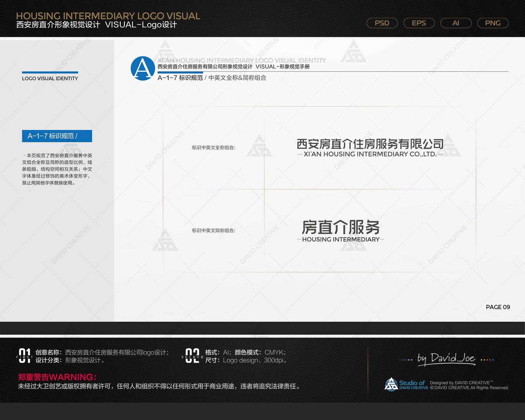Click the XI'AN HOUSING INTERMEDIARY LOGO VISUAL IDENTITY header
Image resolution: width=525 pixels, height=420 pixels.
242,60
